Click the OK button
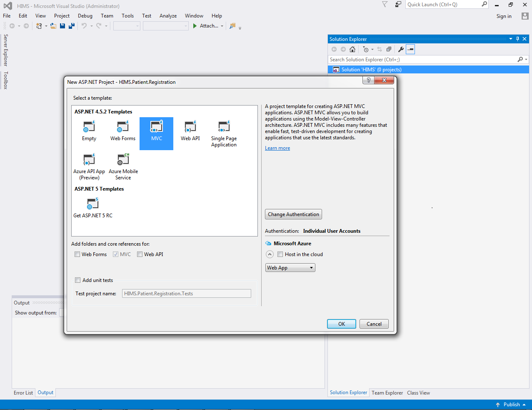The width and height of the screenshot is (532, 410). coord(342,324)
